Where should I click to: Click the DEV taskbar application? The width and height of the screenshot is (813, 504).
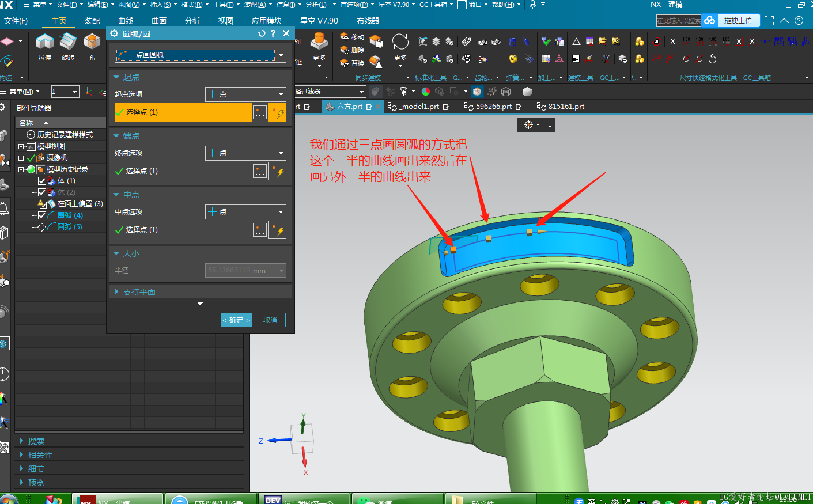[x=304, y=500]
